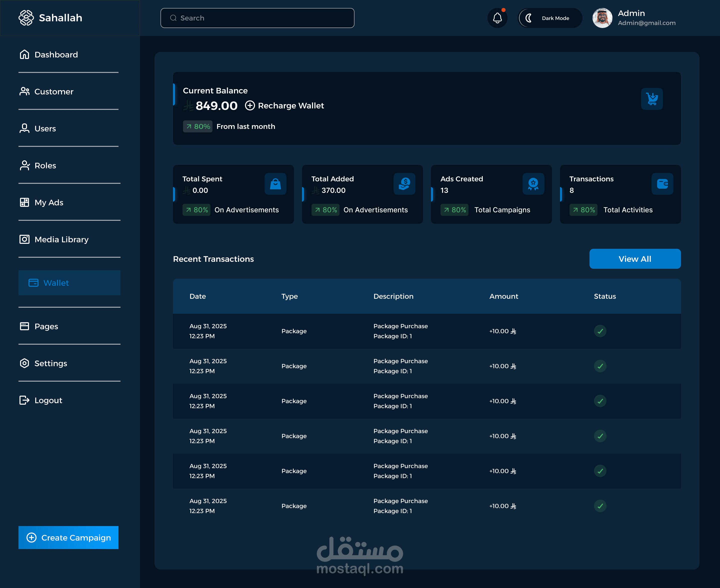Click into the Search input field
The width and height of the screenshot is (720, 588).
click(258, 18)
